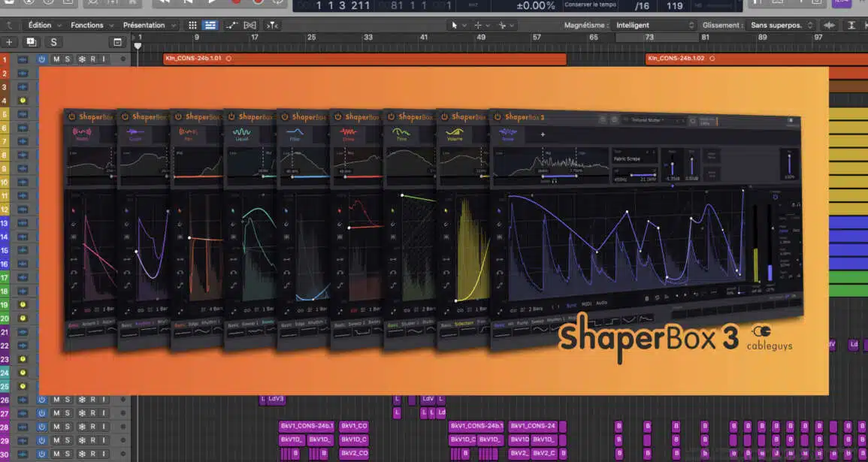
Task: Toggle input monitoring I on track 30
Action: pos(104,454)
